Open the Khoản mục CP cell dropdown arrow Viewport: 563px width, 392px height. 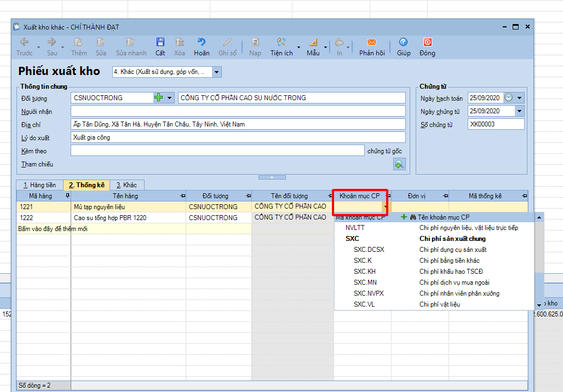coord(386,207)
